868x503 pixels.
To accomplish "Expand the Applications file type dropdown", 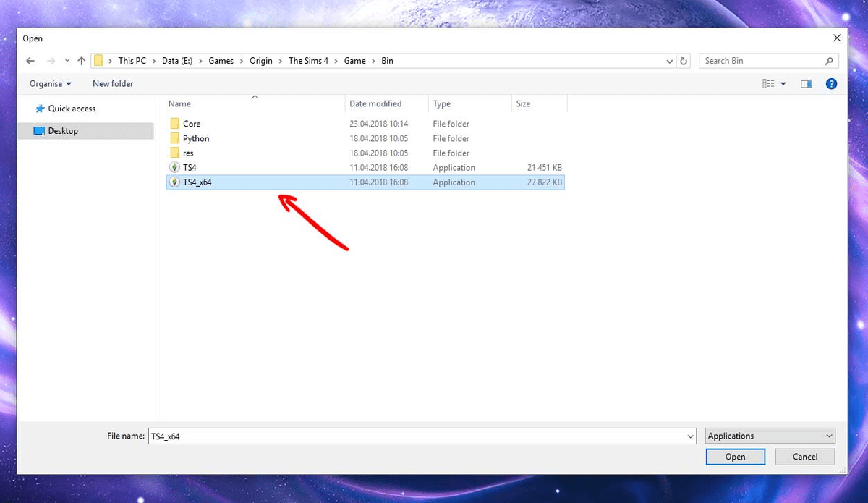I will tap(829, 436).
